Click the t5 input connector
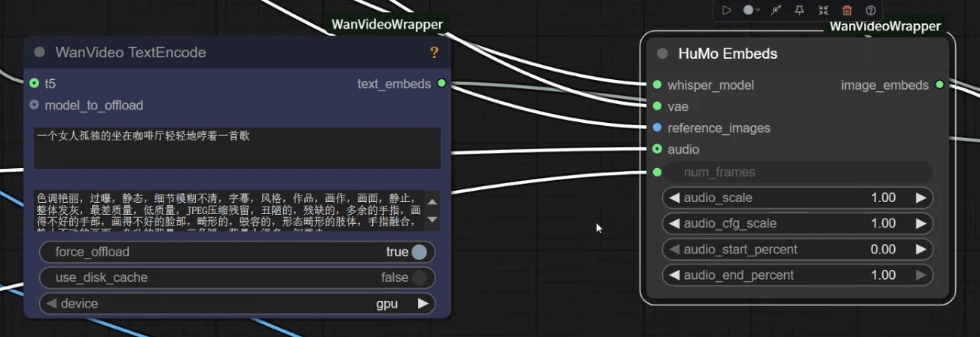 click(35, 83)
